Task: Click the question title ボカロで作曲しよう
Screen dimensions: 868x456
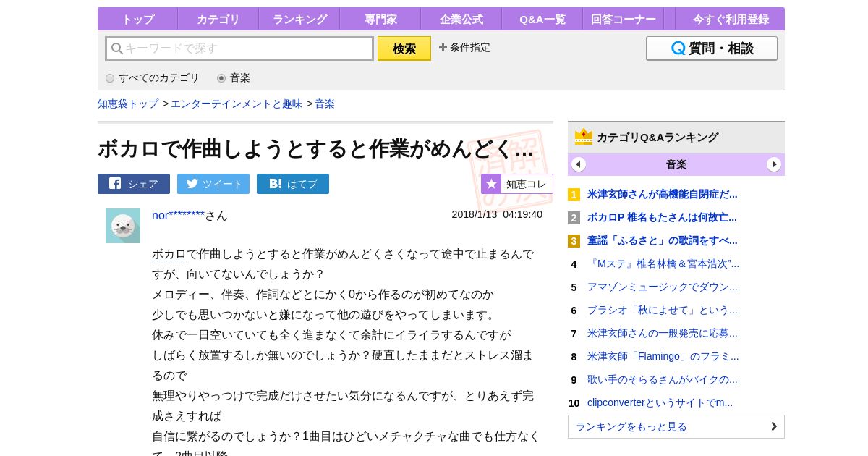Action: pos(315,148)
